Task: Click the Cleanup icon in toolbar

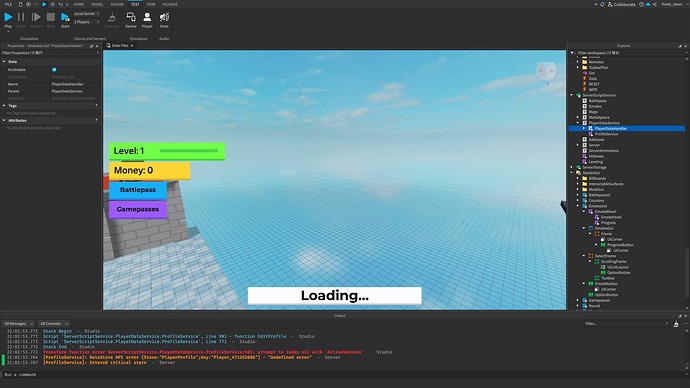Action: (x=112, y=17)
